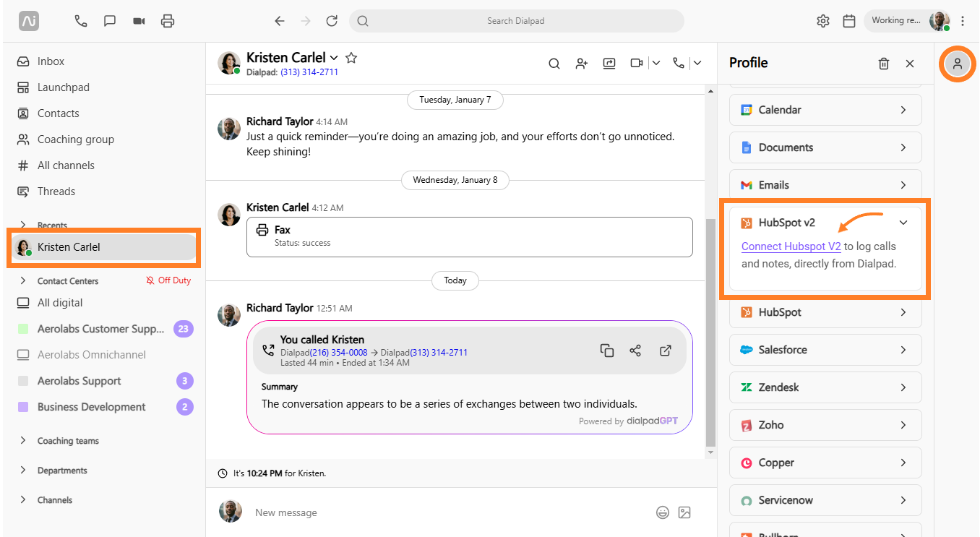Call Kristen using the phone icon
This screenshot has height=537, width=980.
pos(678,64)
